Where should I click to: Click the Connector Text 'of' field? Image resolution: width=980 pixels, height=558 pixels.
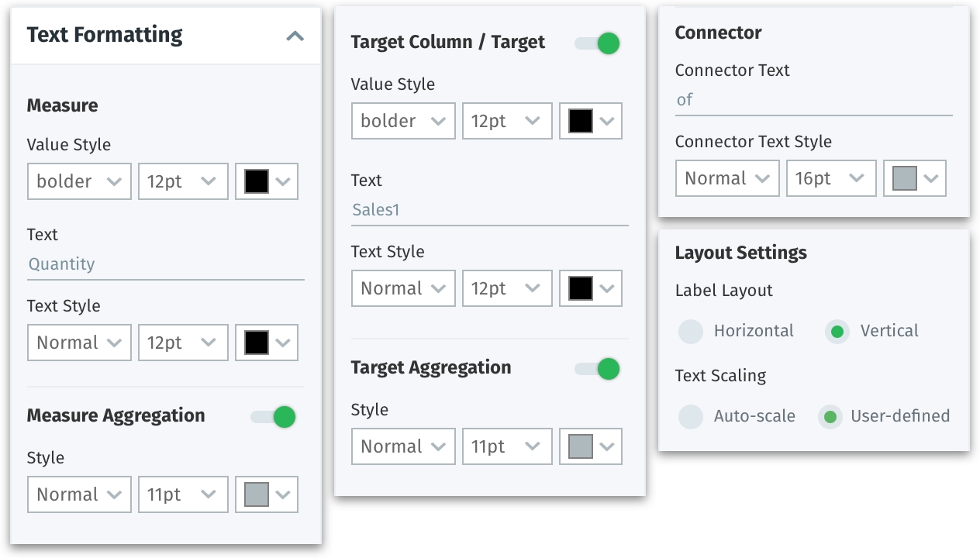pyautogui.click(x=813, y=100)
